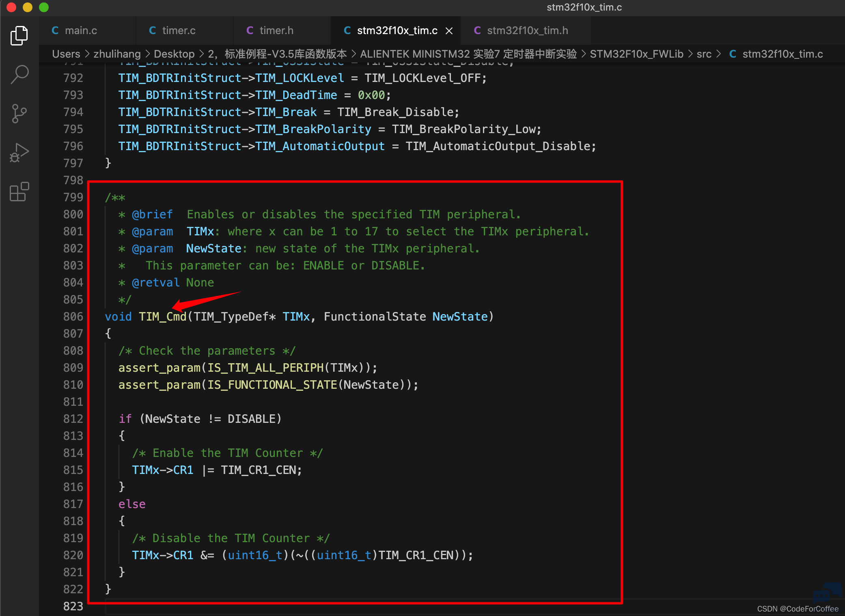Image resolution: width=845 pixels, height=616 pixels.
Task: Click the TIM_Cmd function name
Action: point(162,317)
